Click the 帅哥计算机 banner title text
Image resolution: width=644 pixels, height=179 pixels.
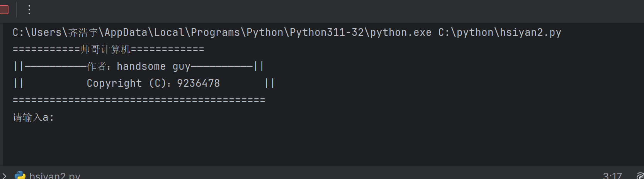pyautogui.click(x=105, y=49)
